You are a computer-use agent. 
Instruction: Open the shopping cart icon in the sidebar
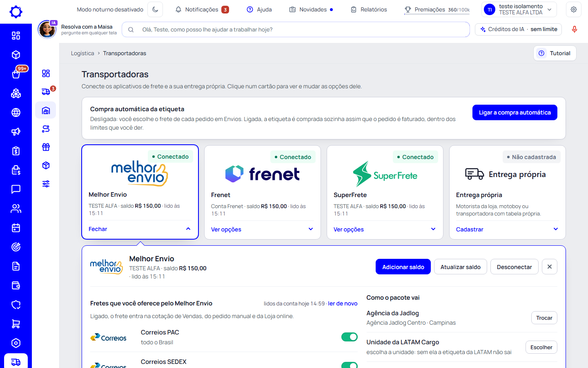(16, 324)
